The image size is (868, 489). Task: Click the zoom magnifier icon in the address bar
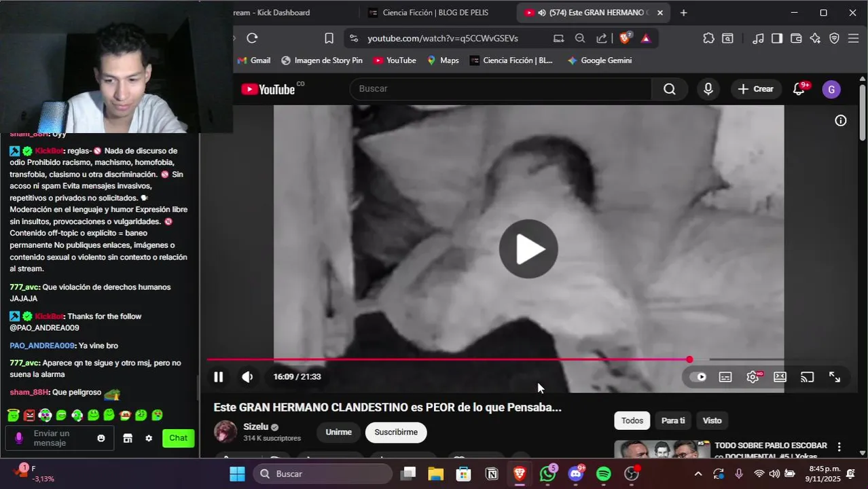click(580, 38)
